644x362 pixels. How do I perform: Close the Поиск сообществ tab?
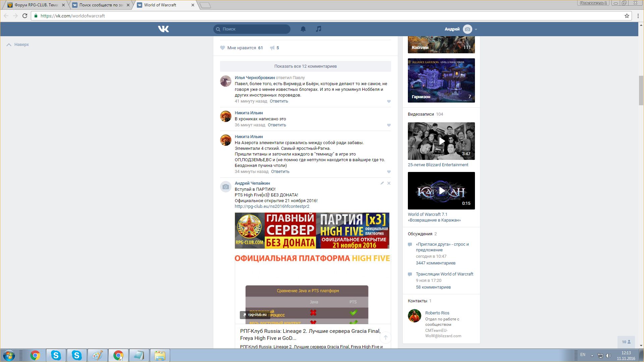128,5
